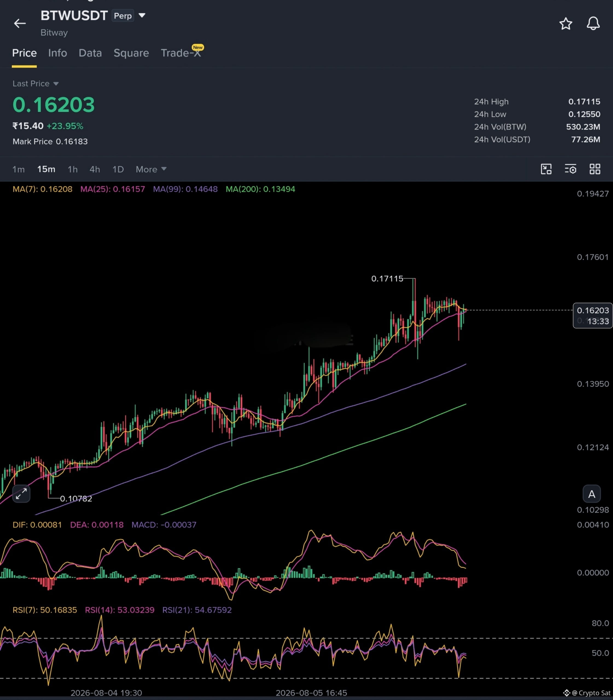
Task: Tap the MA(7): 0.16208 indicator label
Action: (x=42, y=189)
